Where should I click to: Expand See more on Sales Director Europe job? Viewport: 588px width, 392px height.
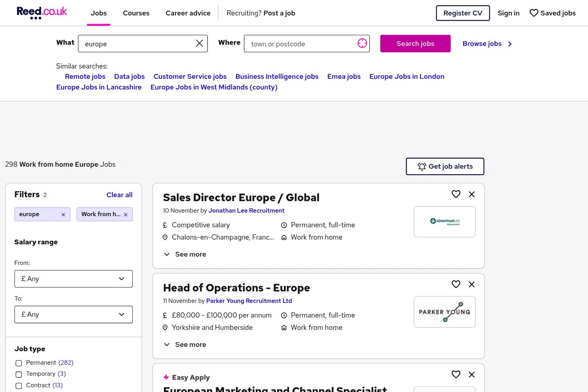tap(185, 254)
